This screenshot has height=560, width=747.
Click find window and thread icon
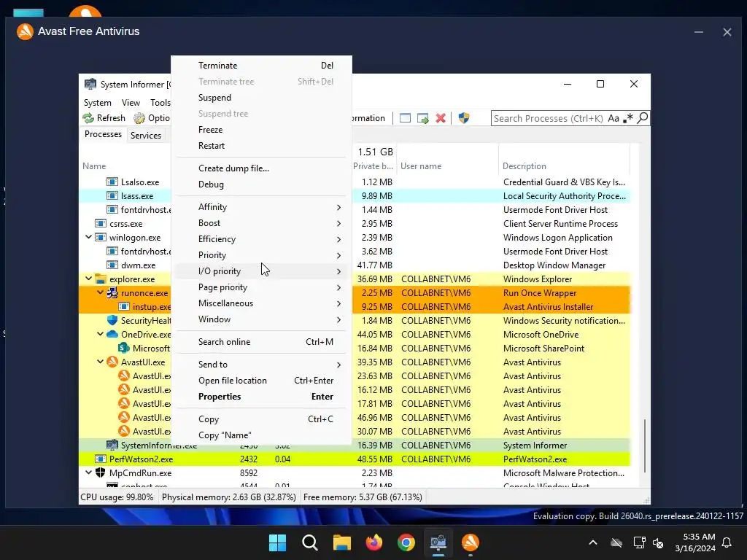(x=422, y=118)
